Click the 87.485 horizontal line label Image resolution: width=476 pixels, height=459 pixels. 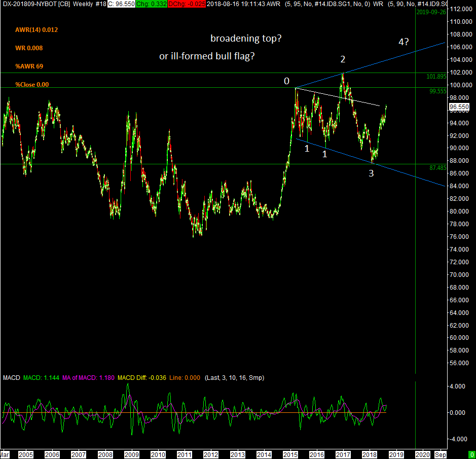point(438,168)
